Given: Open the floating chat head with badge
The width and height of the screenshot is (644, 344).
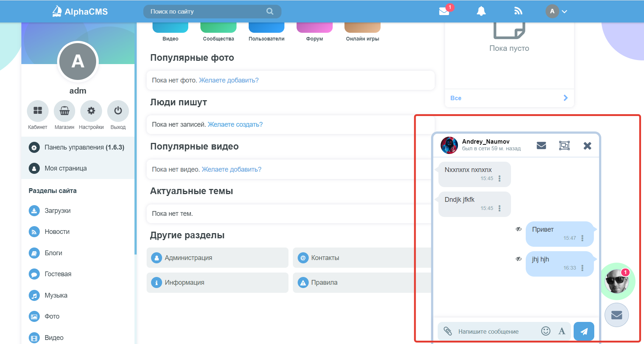Looking at the screenshot, I should click(x=617, y=281).
